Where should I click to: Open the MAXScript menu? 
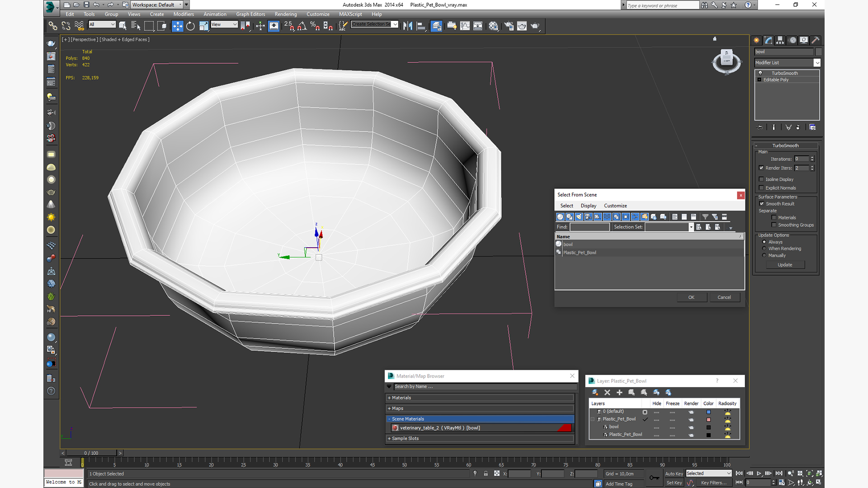350,14
